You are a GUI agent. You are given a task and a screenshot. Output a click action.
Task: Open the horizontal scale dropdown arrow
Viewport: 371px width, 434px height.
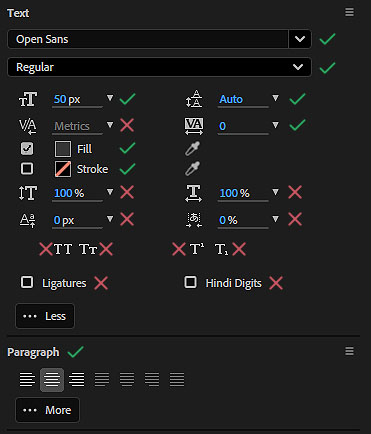275,192
